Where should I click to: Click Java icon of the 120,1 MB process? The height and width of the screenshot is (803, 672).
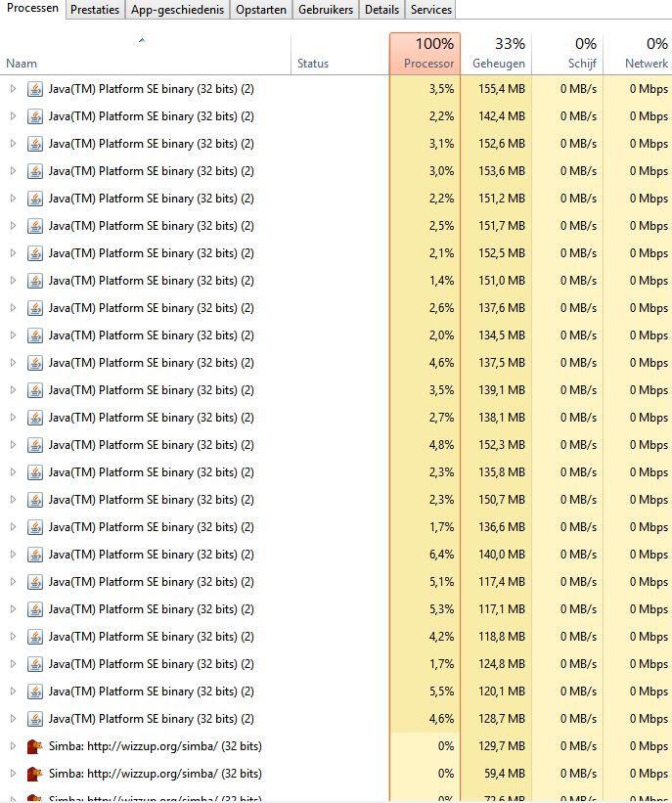pos(35,691)
